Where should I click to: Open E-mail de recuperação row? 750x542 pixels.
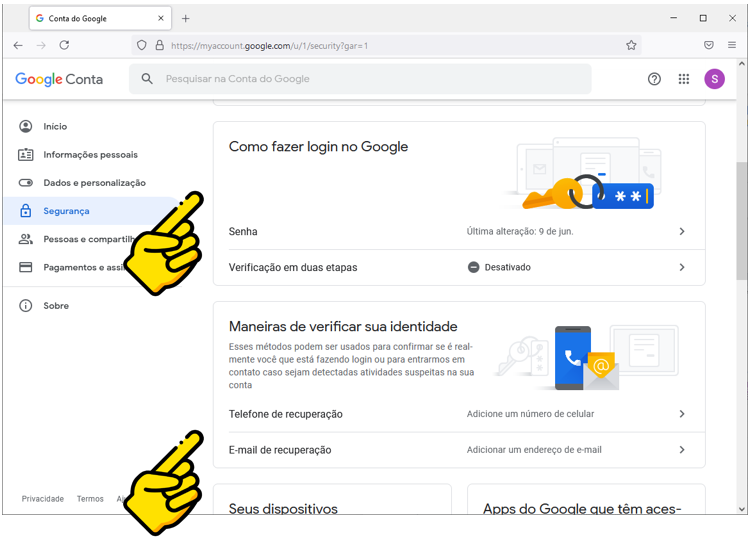tap(459, 450)
